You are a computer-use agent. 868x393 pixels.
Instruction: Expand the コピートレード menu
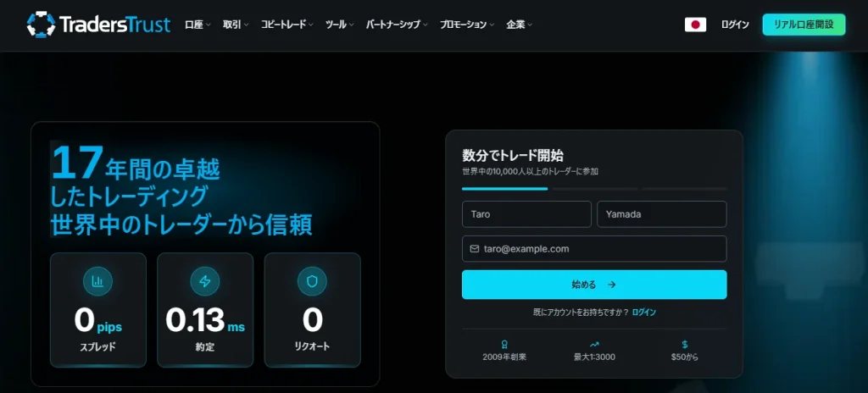[287, 25]
